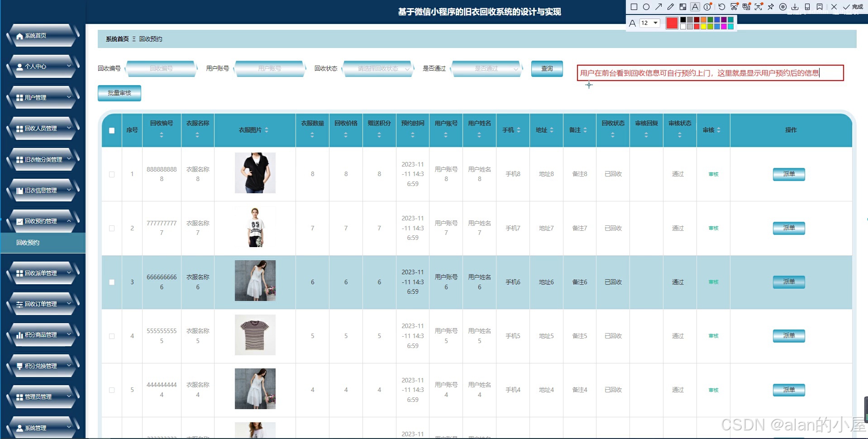Expand the 个人中心 sidebar menu
868x439 pixels.
pyautogui.click(x=43, y=67)
